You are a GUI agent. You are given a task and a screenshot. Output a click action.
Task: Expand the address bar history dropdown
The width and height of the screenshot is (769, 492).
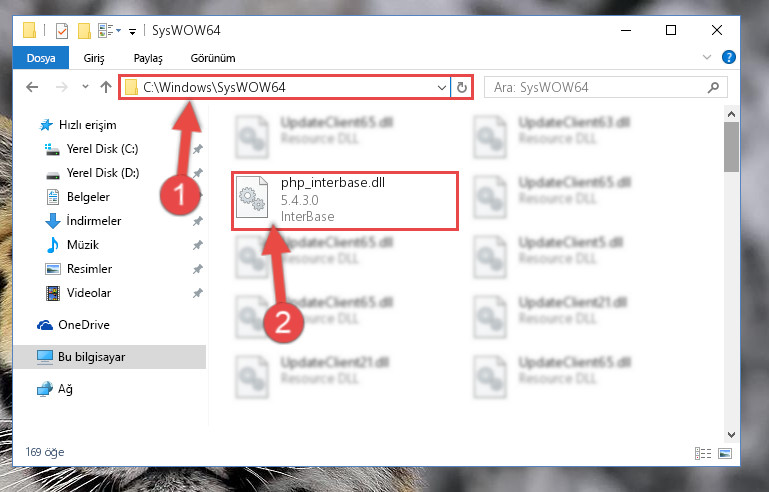[x=441, y=87]
